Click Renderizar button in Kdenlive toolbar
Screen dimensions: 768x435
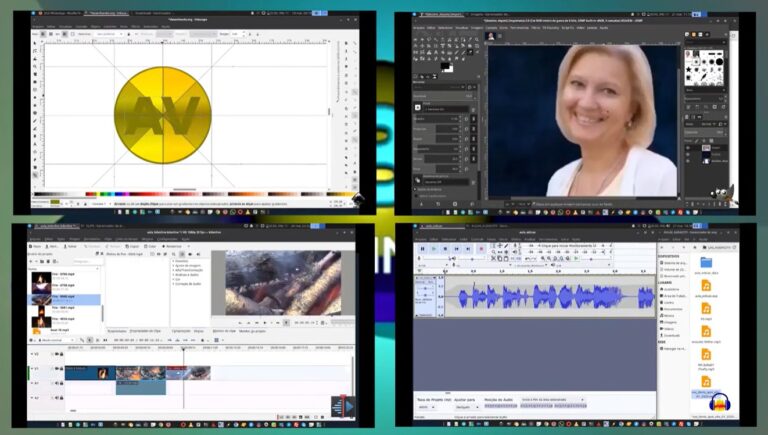point(172,246)
